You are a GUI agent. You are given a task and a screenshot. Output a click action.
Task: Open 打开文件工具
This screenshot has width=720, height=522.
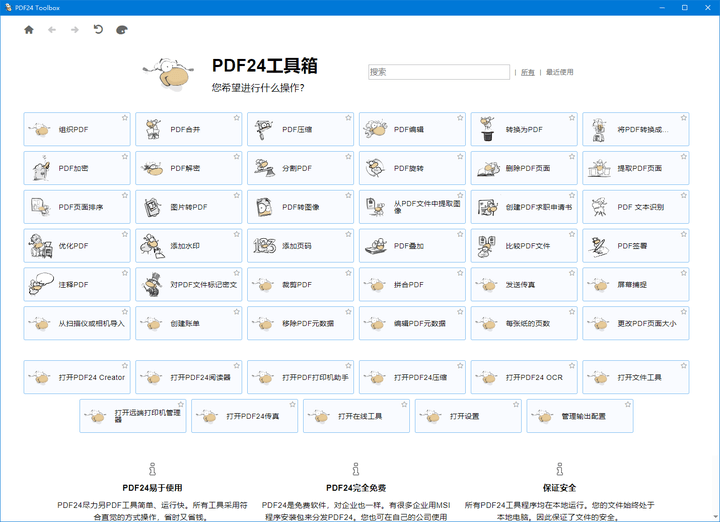tap(636, 377)
